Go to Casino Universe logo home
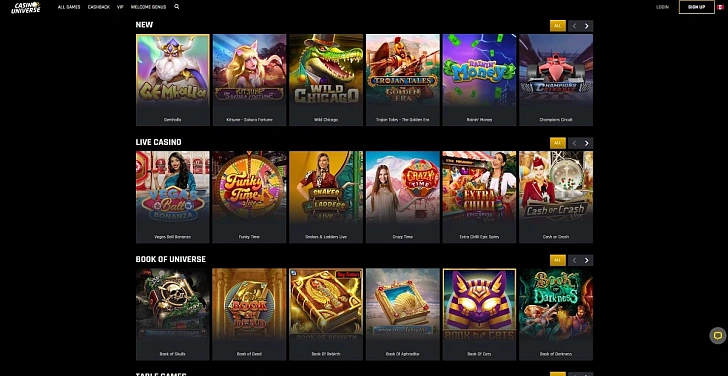 26,7
